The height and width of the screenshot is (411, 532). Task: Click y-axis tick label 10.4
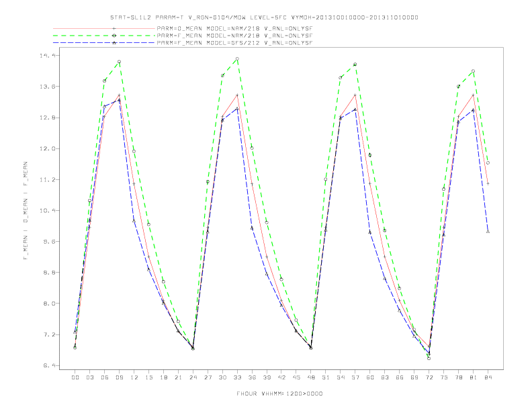[x=48, y=211]
